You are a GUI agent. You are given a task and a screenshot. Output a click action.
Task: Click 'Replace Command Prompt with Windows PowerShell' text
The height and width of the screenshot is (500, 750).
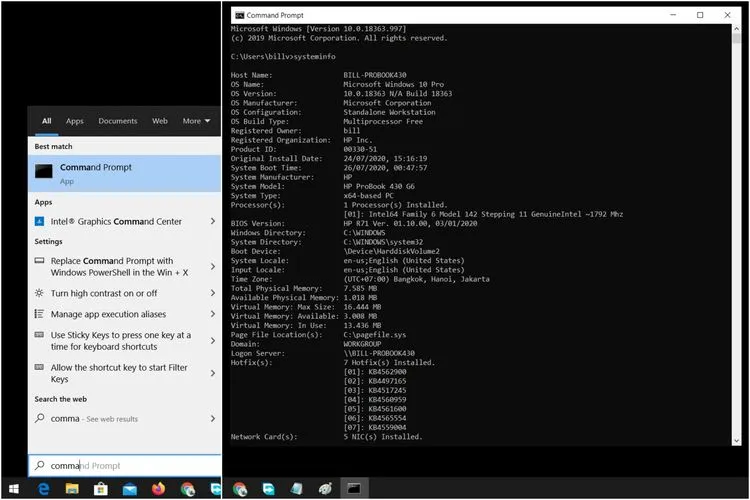tap(120, 267)
